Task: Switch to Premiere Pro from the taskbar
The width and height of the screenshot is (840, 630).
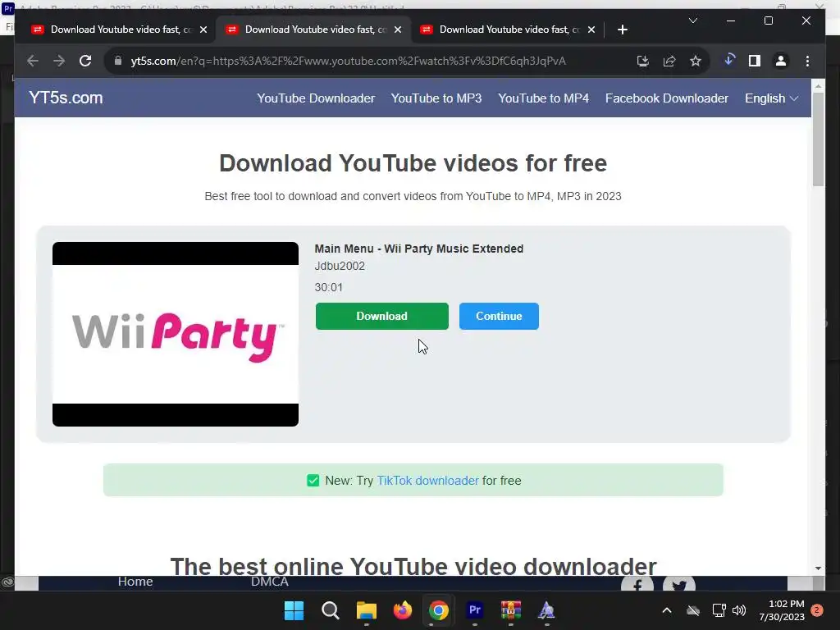Action: pyautogui.click(x=475, y=610)
